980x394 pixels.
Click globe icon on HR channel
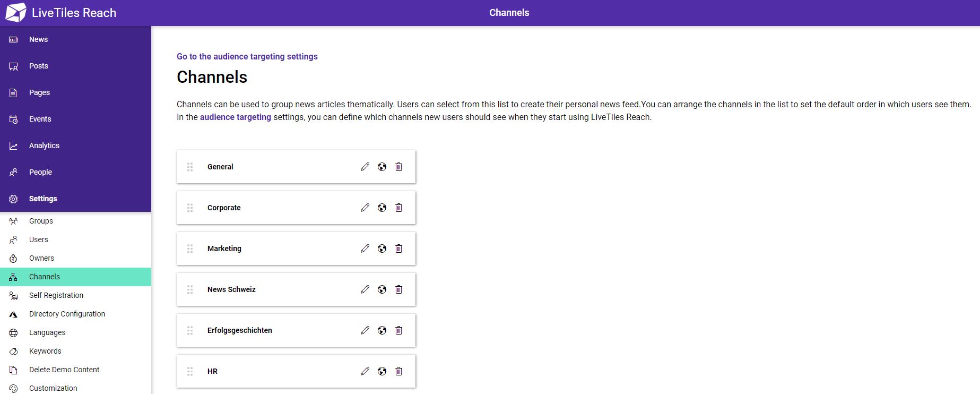pyautogui.click(x=382, y=371)
